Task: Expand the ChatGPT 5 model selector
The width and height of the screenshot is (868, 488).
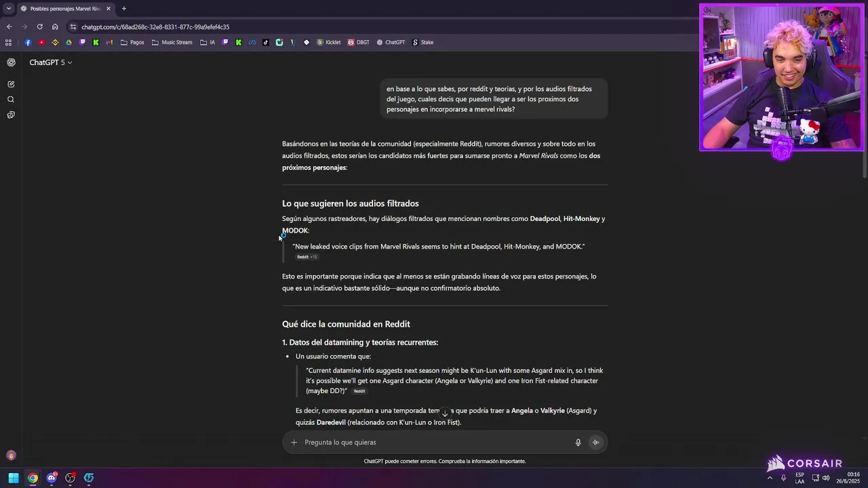Action: (51, 62)
